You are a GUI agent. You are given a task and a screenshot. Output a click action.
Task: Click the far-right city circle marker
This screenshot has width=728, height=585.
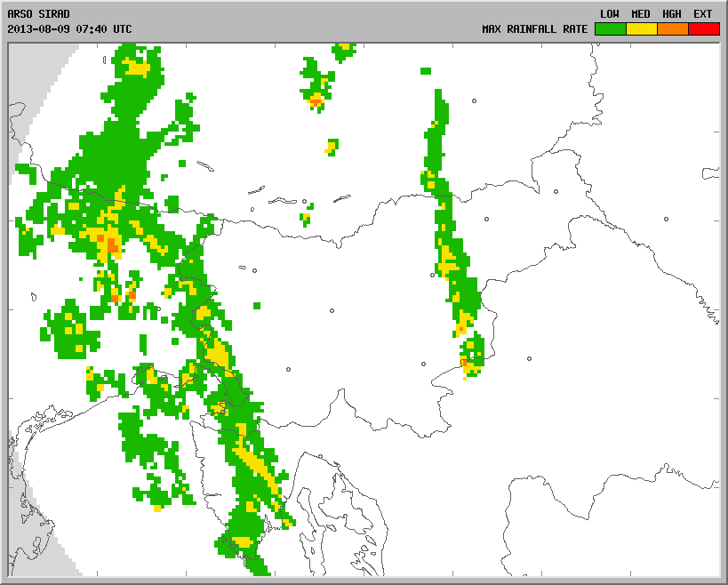coord(666,220)
